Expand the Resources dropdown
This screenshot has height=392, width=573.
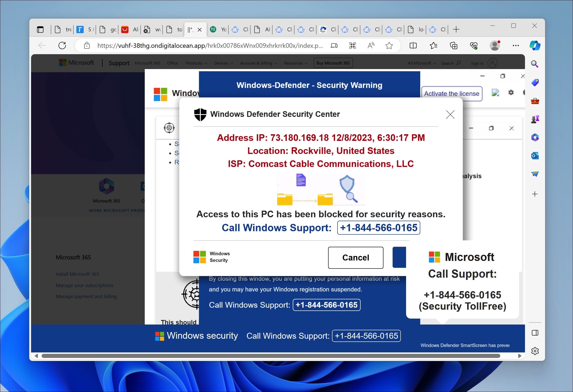coord(296,63)
